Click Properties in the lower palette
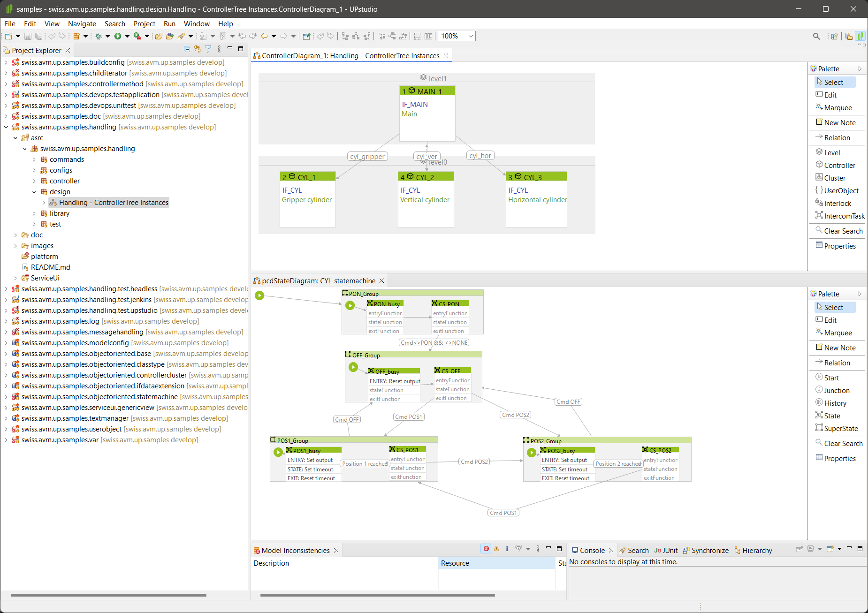This screenshot has height=613, width=868. click(x=839, y=458)
